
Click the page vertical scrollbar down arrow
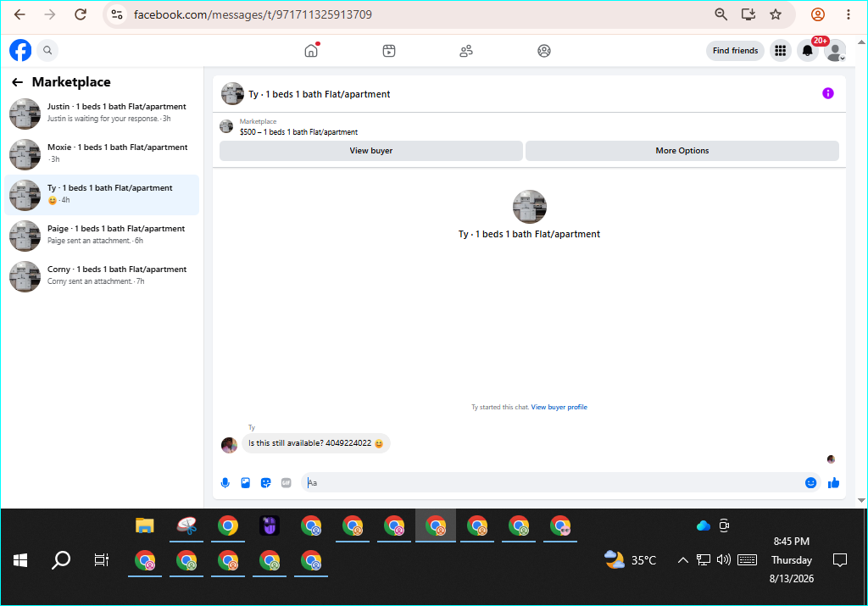[861, 500]
